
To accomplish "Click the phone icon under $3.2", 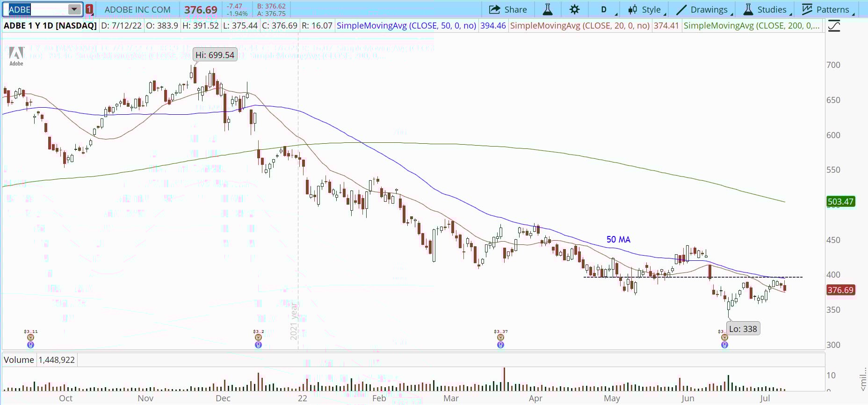I will (258, 337).
